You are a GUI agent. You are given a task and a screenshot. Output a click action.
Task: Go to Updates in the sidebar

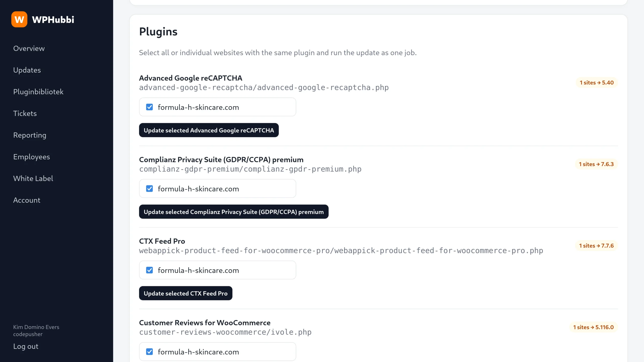(27, 70)
